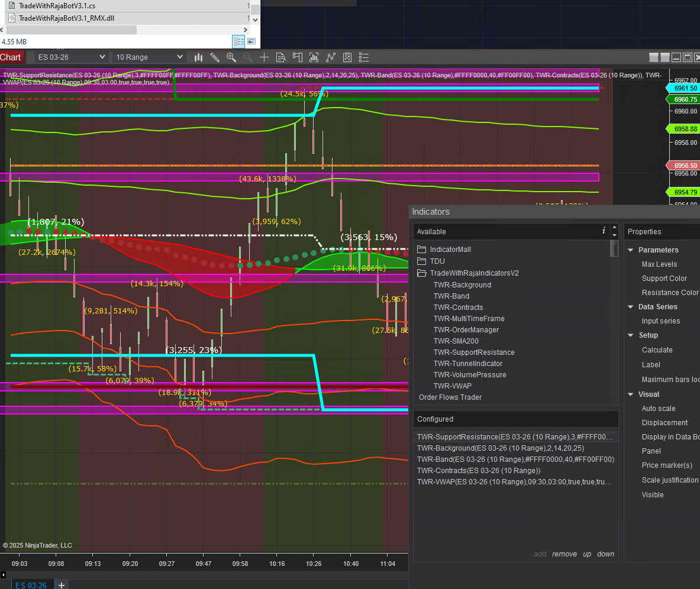Select the ES 03-26 chart tab
This screenshot has width=700, height=589.
[x=31, y=585]
